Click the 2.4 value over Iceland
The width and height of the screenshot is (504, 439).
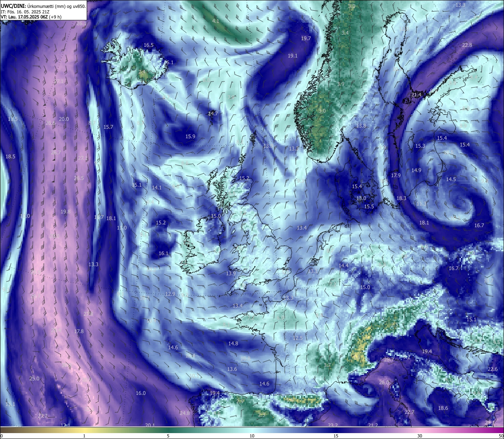pos(142,72)
